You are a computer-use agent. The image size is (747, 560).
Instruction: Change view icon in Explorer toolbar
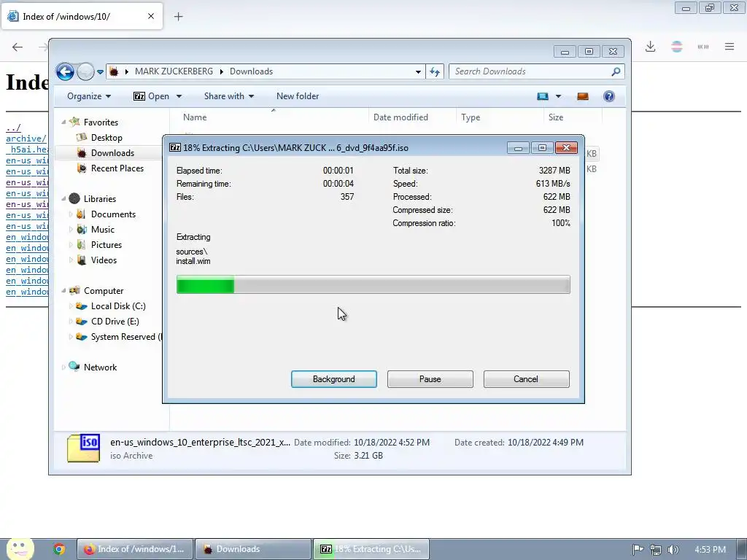(x=543, y=96)
